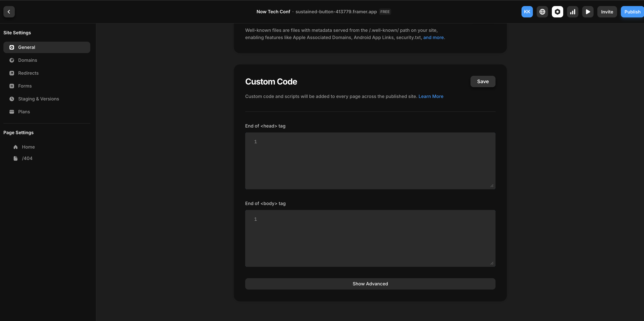Click the Plans card sidebar icon

pyautogui.click(x=12, y=112)
